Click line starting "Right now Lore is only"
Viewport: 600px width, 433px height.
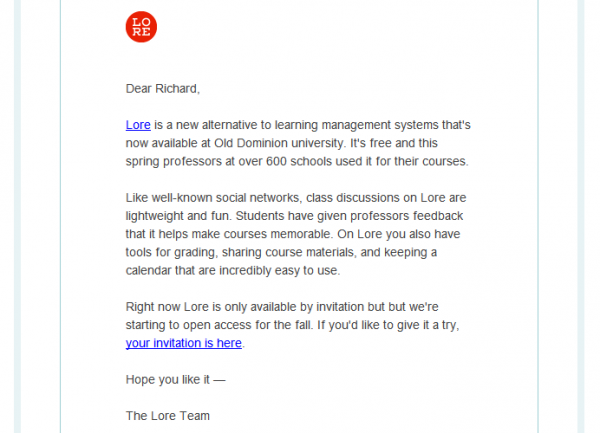pos(282,307)
